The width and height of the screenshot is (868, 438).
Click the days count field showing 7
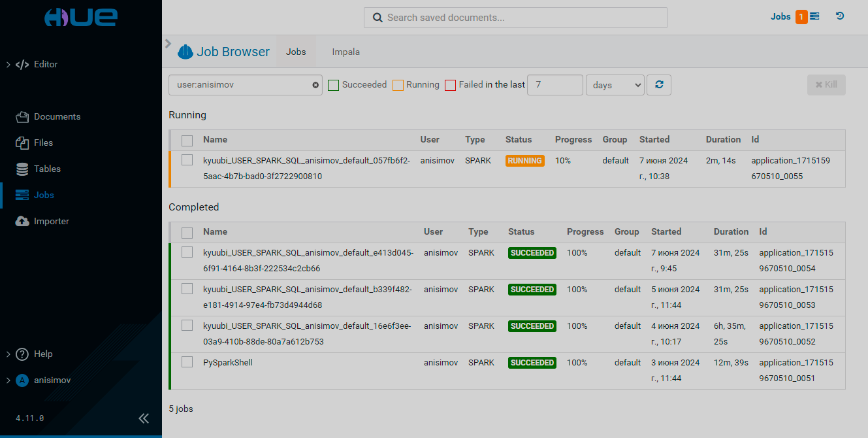coord(555,85)
